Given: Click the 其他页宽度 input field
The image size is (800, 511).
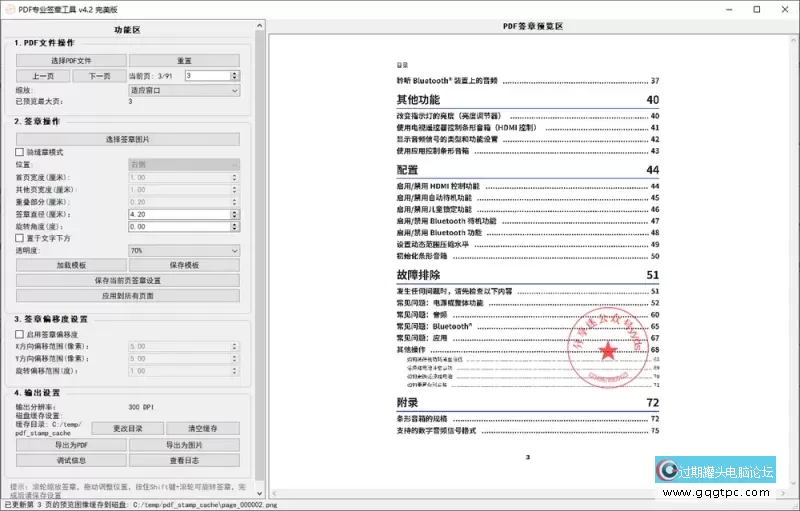Looking at the screenshot, I should (x=180, y=190).
